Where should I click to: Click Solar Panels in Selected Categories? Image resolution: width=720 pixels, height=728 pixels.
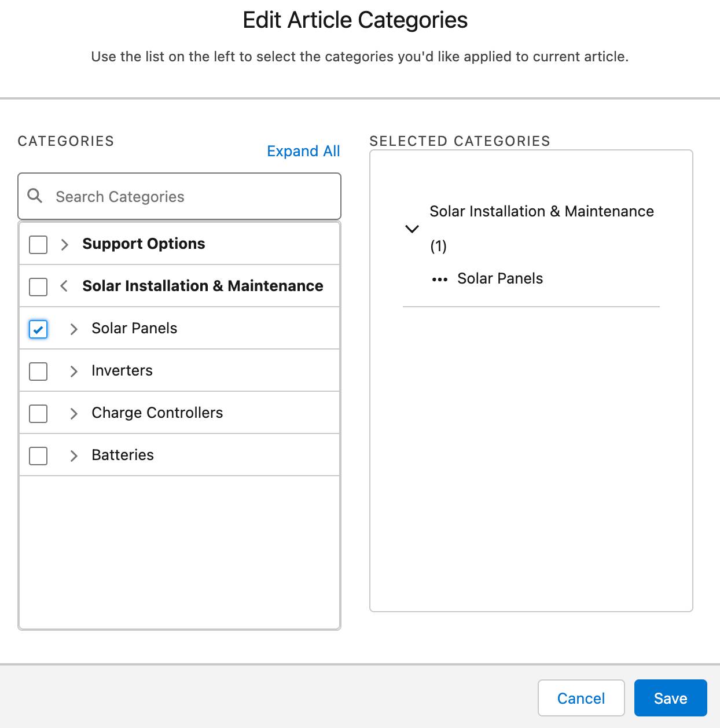tap(500, 278)
